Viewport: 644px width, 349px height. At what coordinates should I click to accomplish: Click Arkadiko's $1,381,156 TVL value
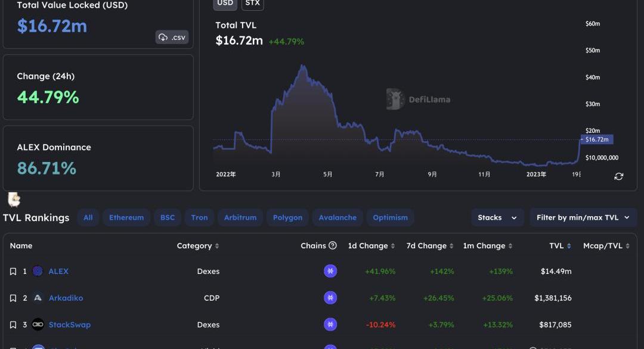pos(553,298)
